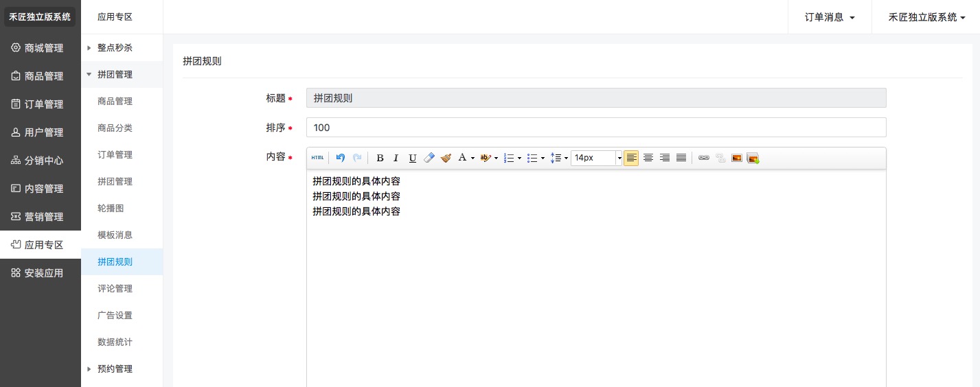The width and height of the screenshot is (980, 387).
Task: Toggle underline formatting in the editor
Action: pyautogui.click(x=412, y=158)
